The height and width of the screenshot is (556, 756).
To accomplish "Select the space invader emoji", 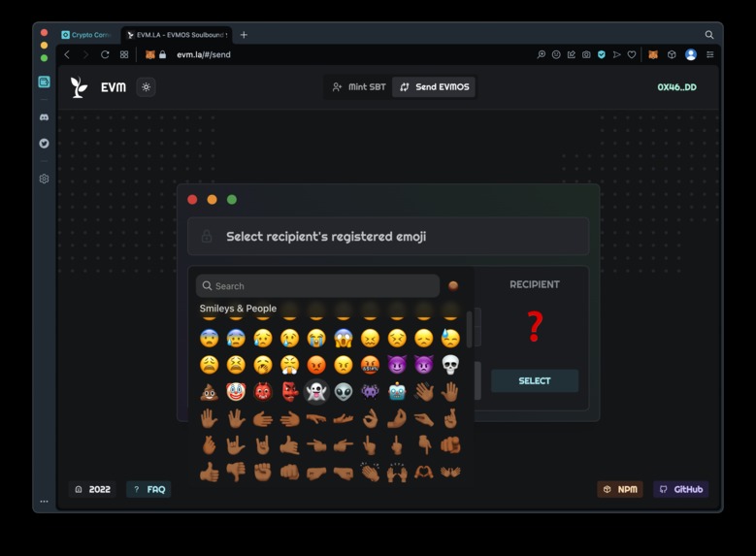I will (x=370, y=392).
